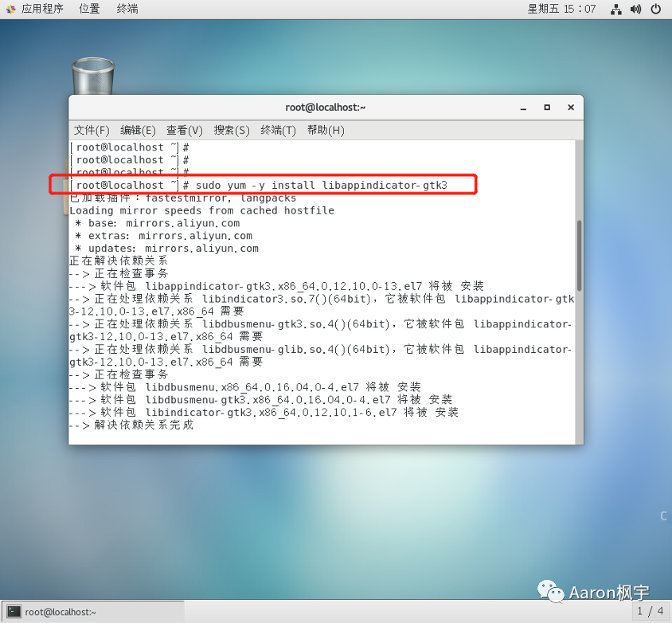This screenshot has width=672, height=623.
Task: Click the libindicator-gtk3.x86_64 package line
Action: 264,413
